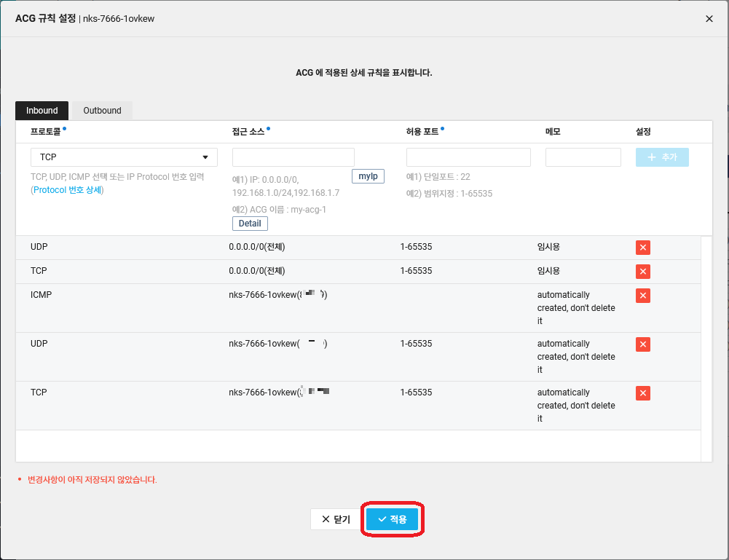Select the ICMP protocol cell
729x560 pixels.
tap(41, 295)
